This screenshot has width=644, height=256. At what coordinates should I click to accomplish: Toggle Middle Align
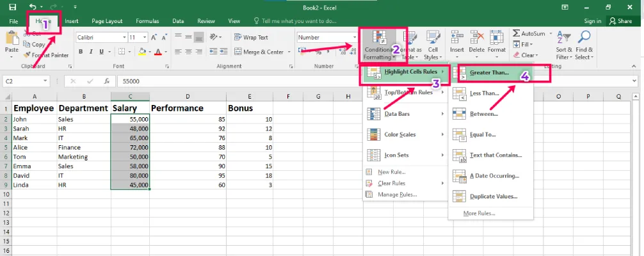click(188, 37)
